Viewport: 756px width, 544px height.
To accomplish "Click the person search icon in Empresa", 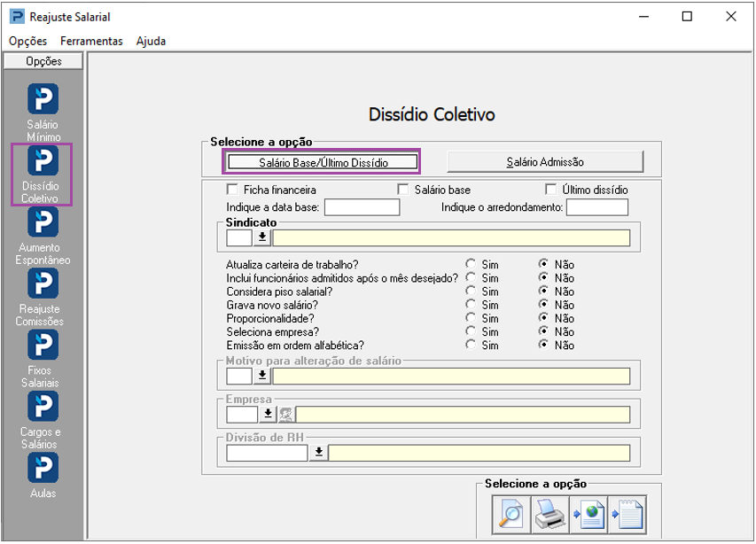I will click(x=285, y=415).
